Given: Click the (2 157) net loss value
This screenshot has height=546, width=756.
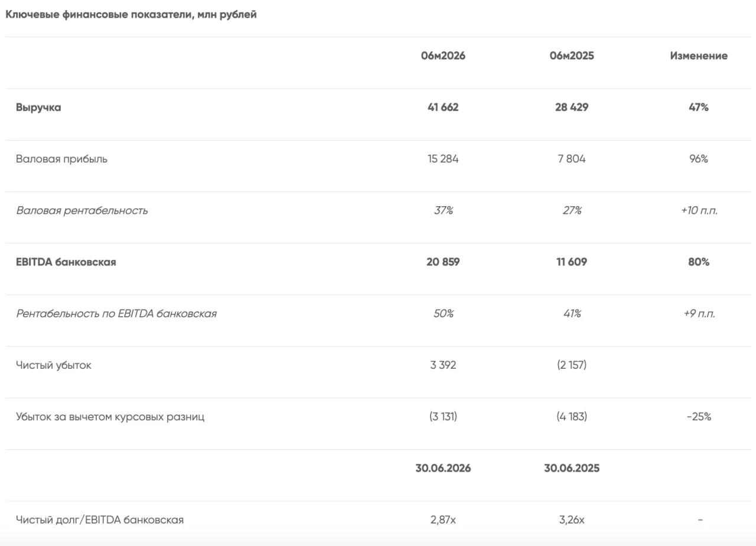Looking at the screenshot, I should pyautogui.click(x=572, y=365).
